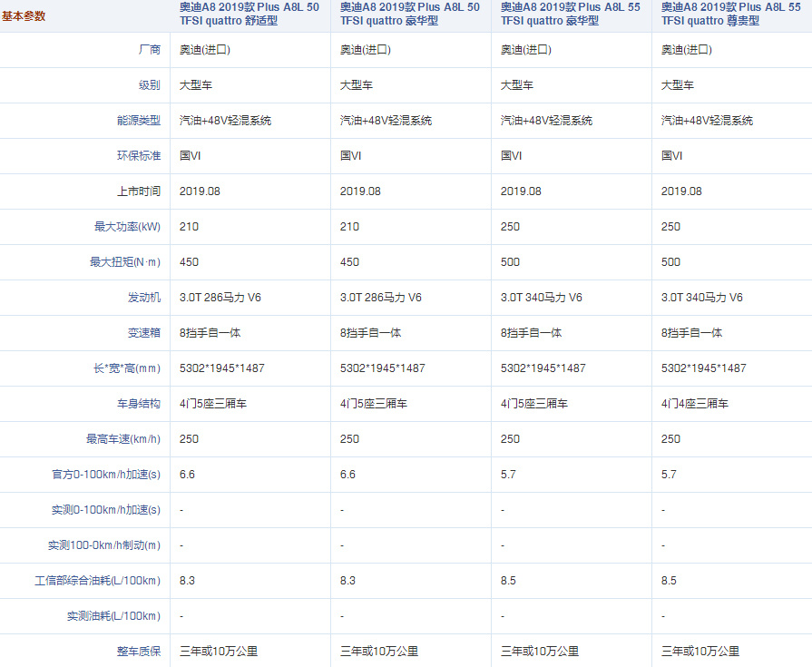Click 大型车 class in 尊贵型 column

point(678,85)
